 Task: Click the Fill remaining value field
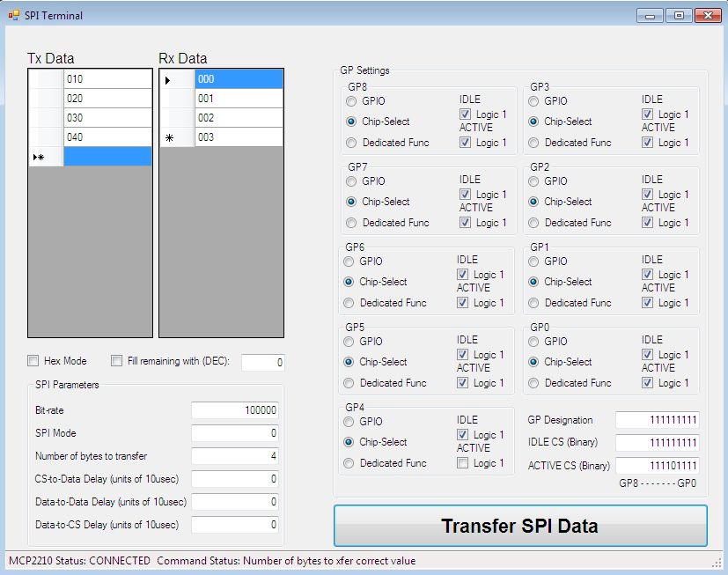tap(263, 363)
